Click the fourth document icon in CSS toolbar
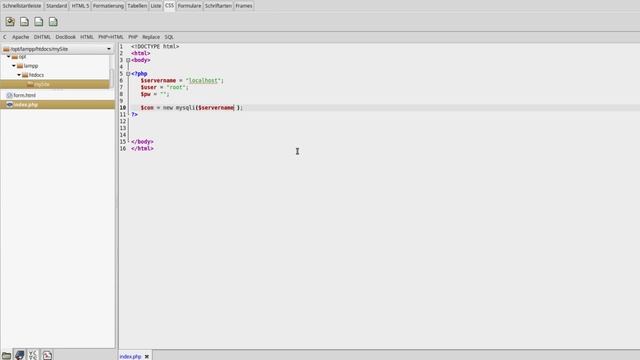The image size is (640, 360). tap(53, 22)
